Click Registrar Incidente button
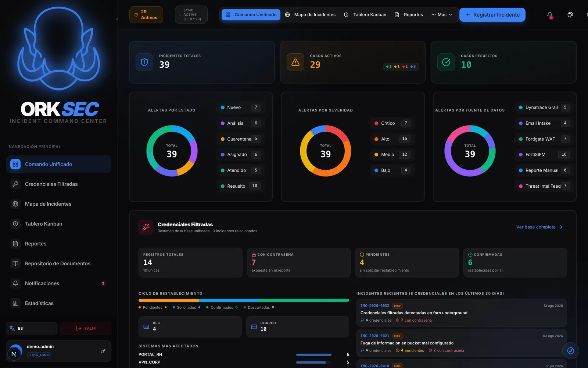Image resolution: width=588 pixels, height=368 pixels. [x=492, y=15]
